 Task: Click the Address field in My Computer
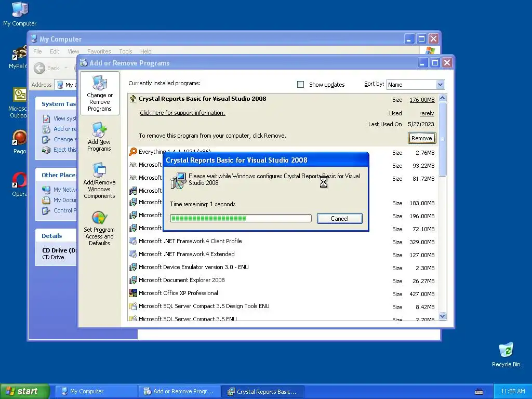point(66,85)
